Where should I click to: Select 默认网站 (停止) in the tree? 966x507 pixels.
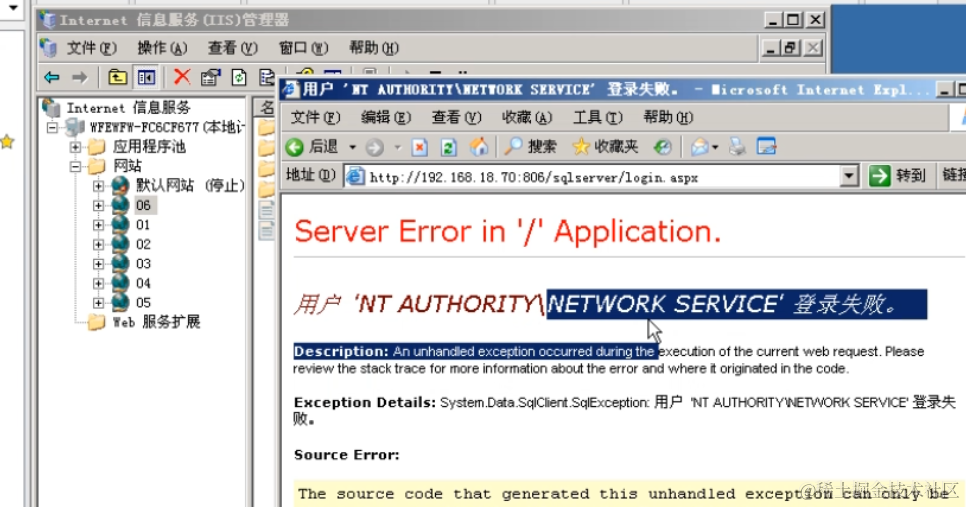tap(190, 185)
